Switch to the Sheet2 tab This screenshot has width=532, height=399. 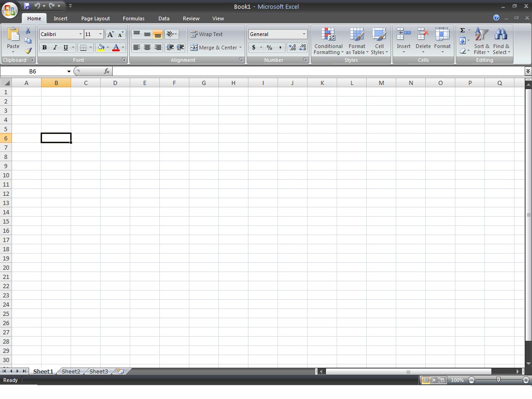point(70,371)
